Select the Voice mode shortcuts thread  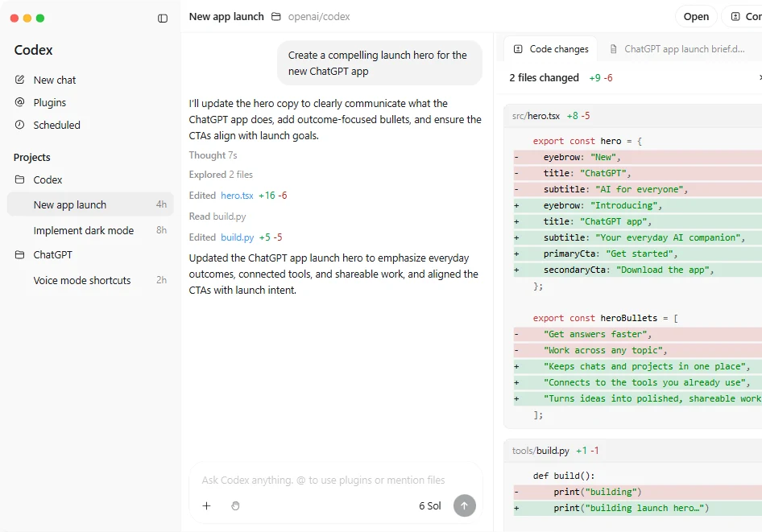[90, 280]
